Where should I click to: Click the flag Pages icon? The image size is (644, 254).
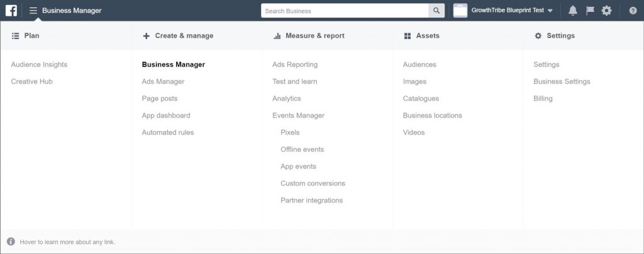[589, 11]
